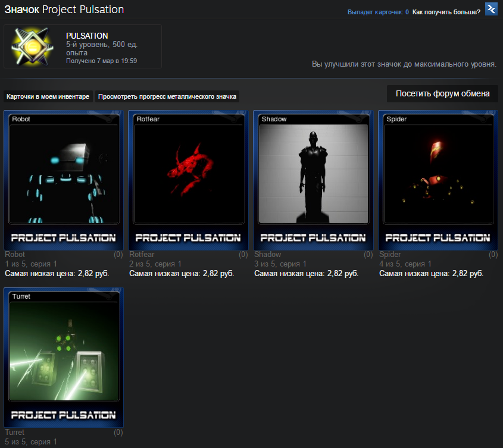Click the 'Robot' name label below the card
Image resolution: width=503 pixels, height=448 pixels.
(x=15, y=254)
